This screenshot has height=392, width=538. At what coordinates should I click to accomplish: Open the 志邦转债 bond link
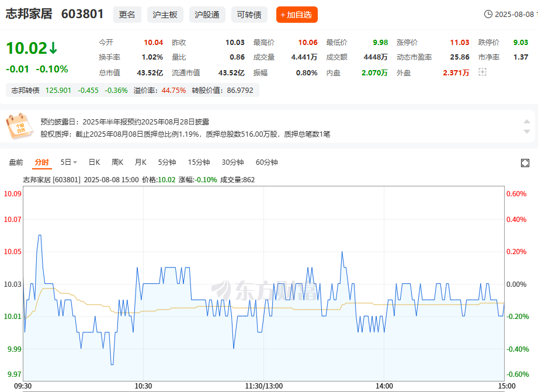click(25, 91)
